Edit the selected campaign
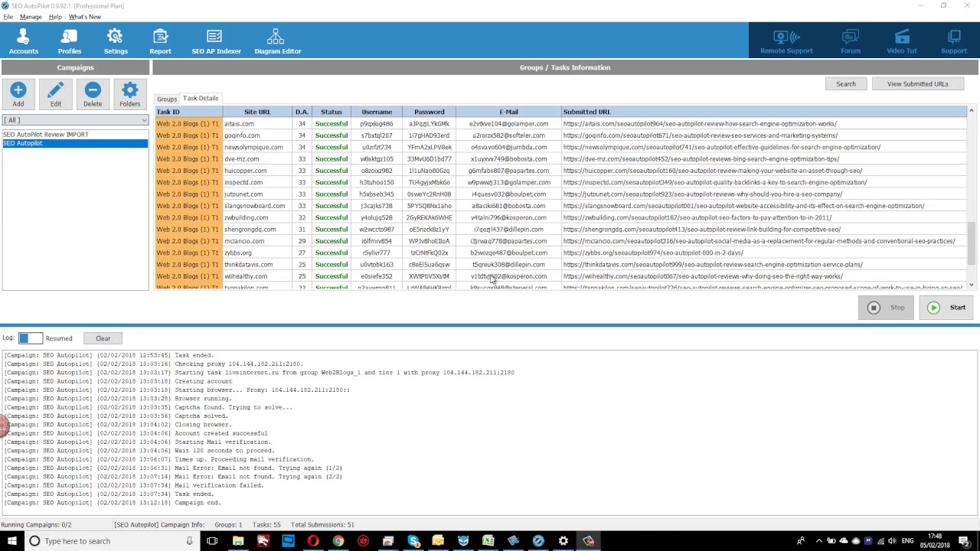980x551 pixels. [x=56, y=94]
